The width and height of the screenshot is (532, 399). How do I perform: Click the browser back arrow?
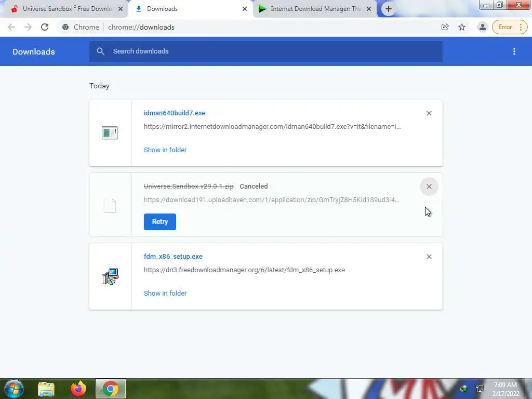[x=11, y=27]
